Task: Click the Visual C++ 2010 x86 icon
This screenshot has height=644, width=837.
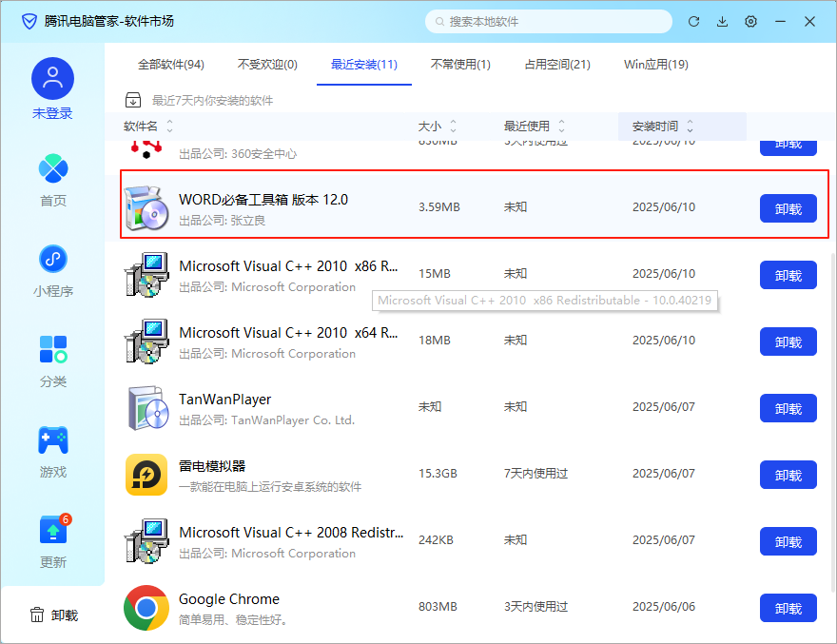Action: click(x=146, y=275)
